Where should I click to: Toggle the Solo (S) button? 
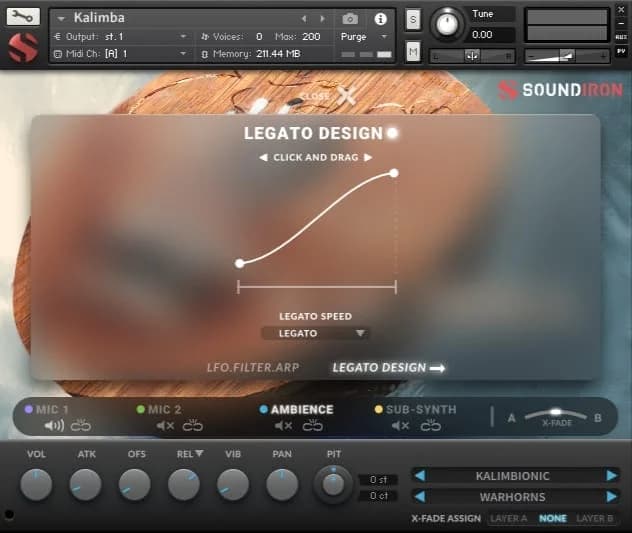(x=413, y=20)
